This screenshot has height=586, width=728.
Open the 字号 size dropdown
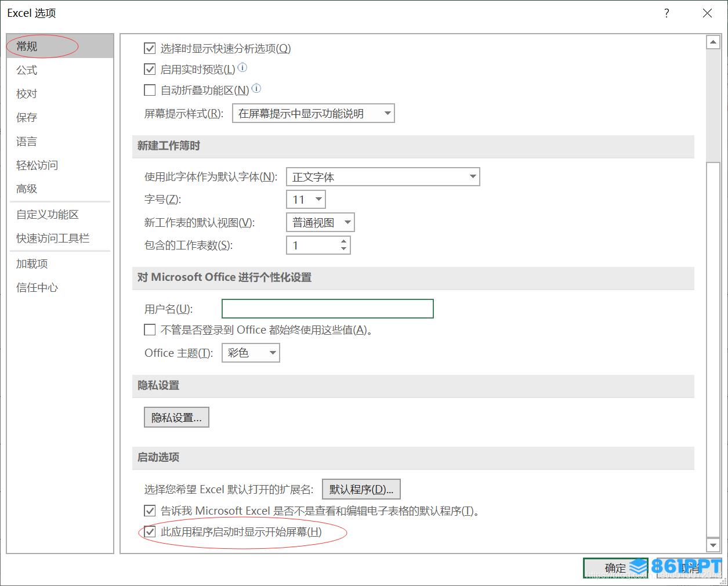coord(306,200)
